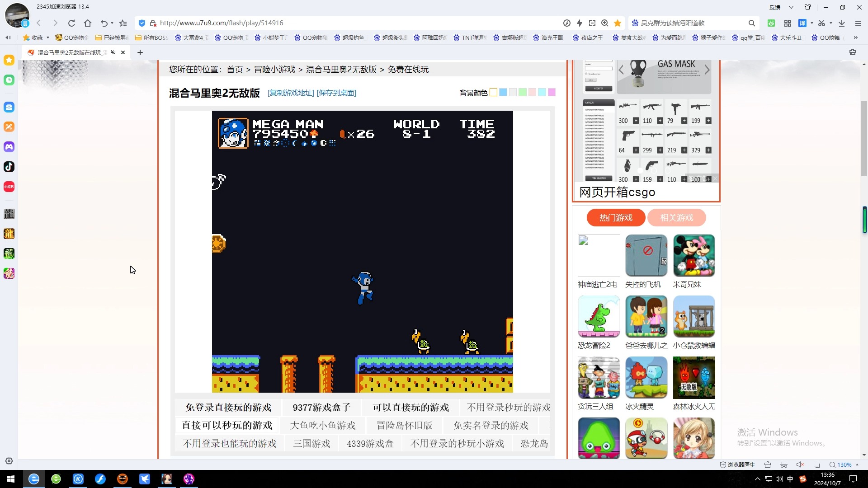Open the sidebar Xiaohongshu red icon
868x488 pixels.
coord(9,187)
